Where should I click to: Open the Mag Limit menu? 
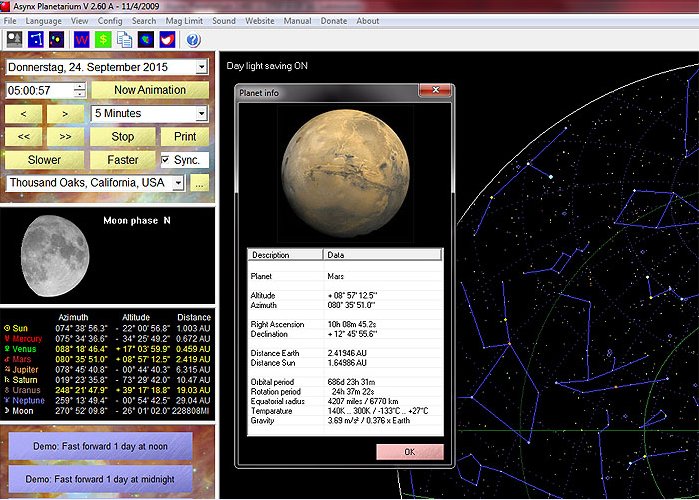[x=184, y=21]
